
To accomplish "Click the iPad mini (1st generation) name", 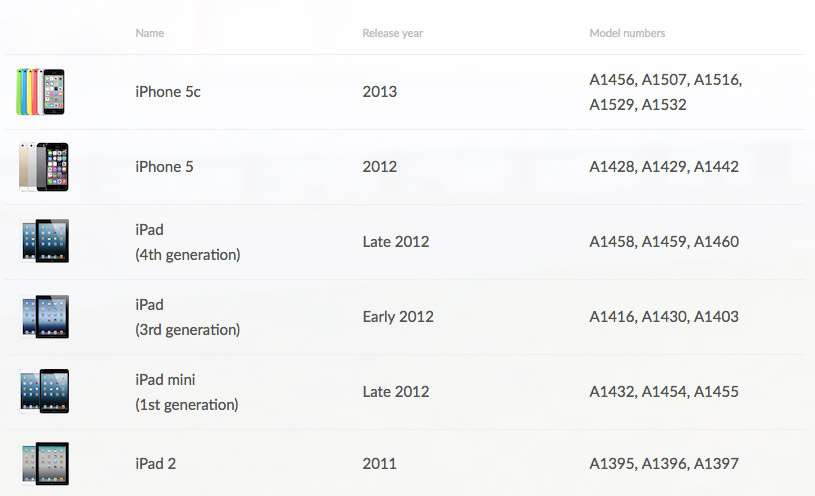I will click(187, 392).
